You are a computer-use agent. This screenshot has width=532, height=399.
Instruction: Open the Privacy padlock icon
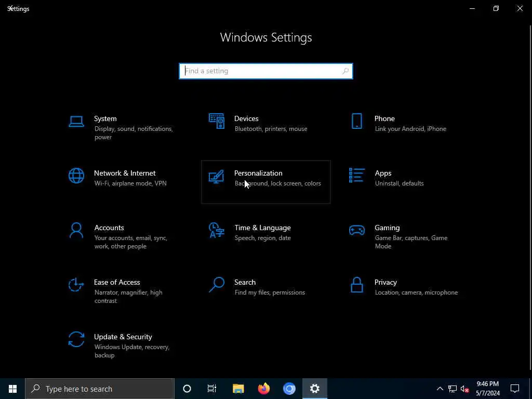tap(356, 285)
